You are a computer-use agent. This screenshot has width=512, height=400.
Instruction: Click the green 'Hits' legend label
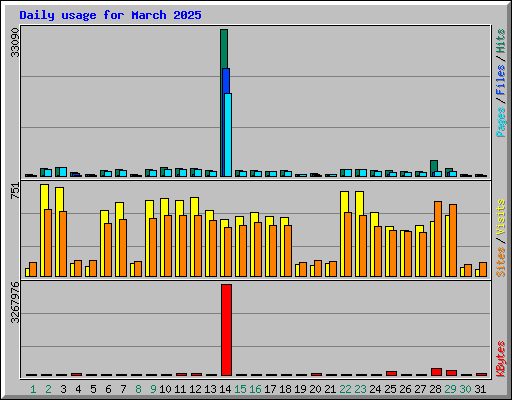tap(501, 41)
